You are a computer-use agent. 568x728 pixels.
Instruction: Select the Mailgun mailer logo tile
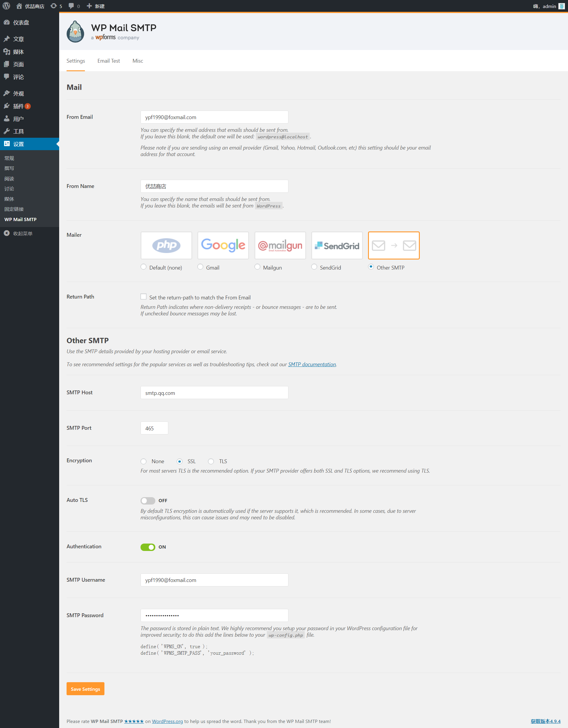280,245
